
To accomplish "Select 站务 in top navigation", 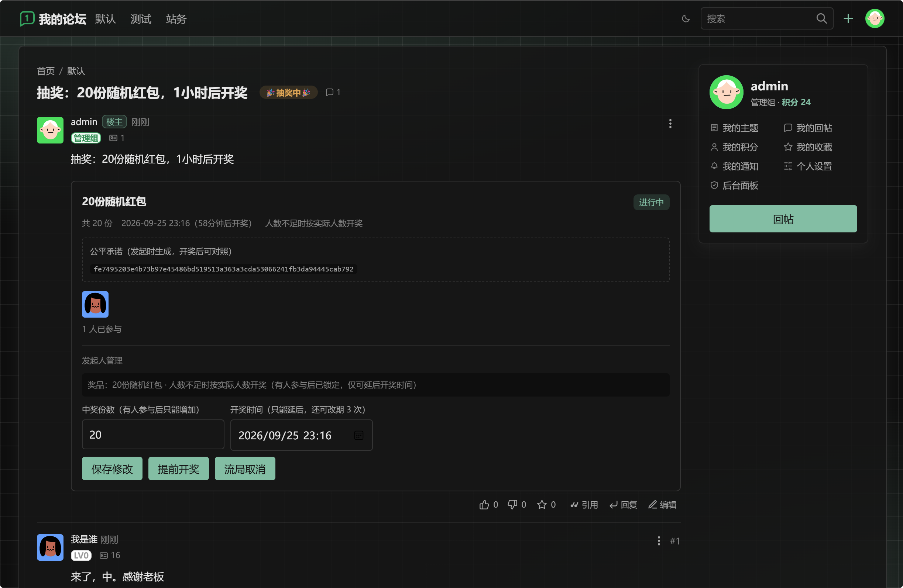I will (x=176, y=19).
